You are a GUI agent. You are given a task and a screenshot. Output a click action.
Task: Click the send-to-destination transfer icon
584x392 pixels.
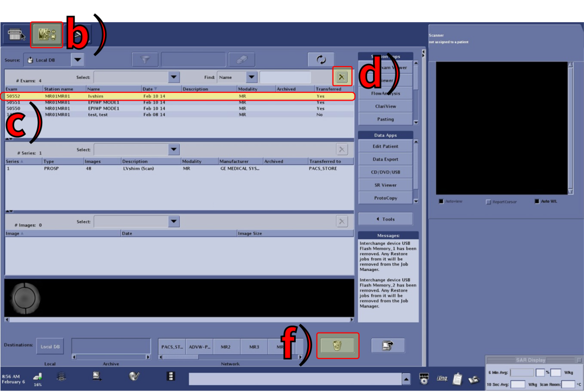pos(388,346)
